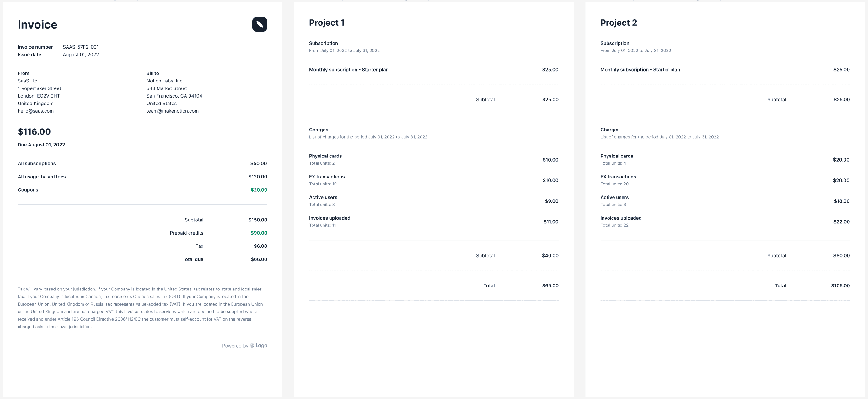The width and height of the screenshot is (868, 399).
Task: Select invoice number SAAS-57F2-001
Action: tap(81, 47)
